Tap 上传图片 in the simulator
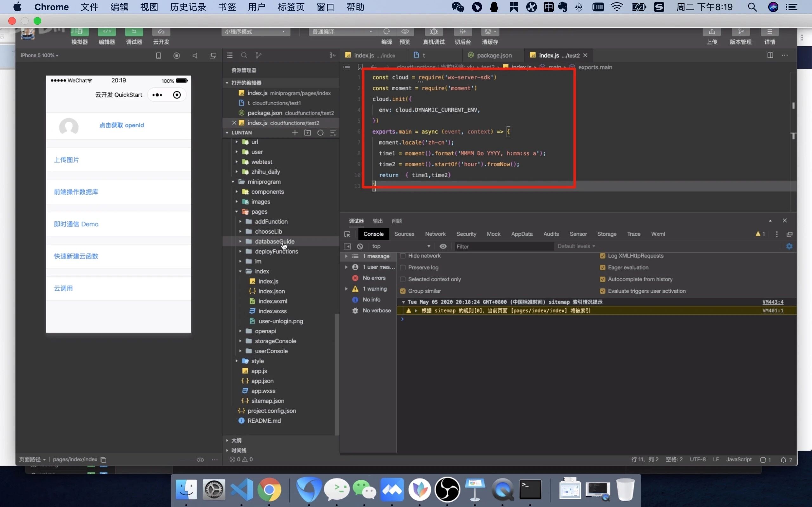Viewport: 812px width, 507px height. click(x=66, y=160)
